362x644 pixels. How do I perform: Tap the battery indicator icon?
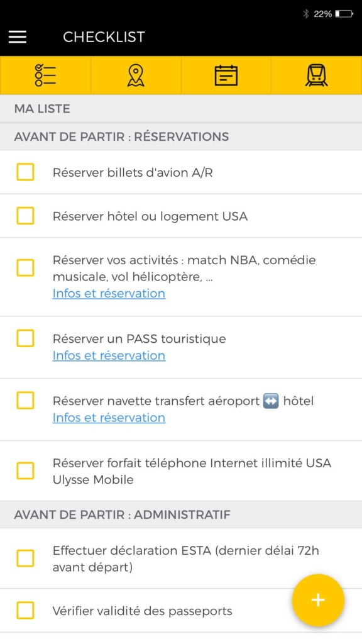coord(343,13)
